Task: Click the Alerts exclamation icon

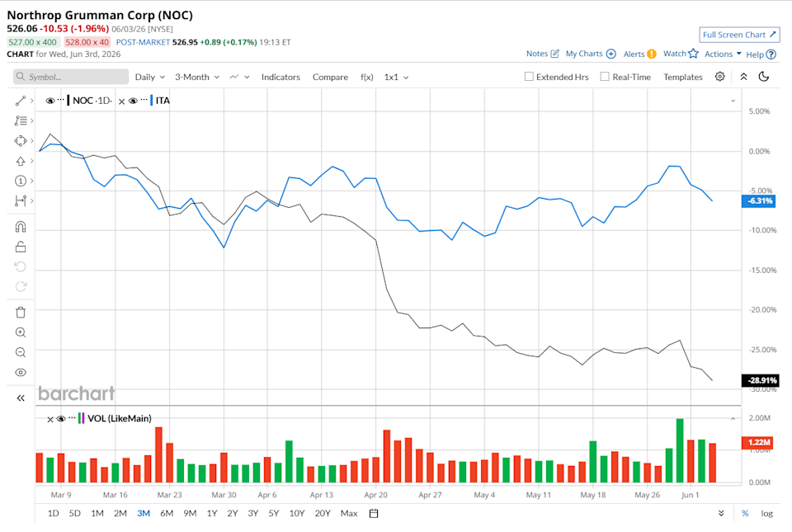Action: point(652,54)
